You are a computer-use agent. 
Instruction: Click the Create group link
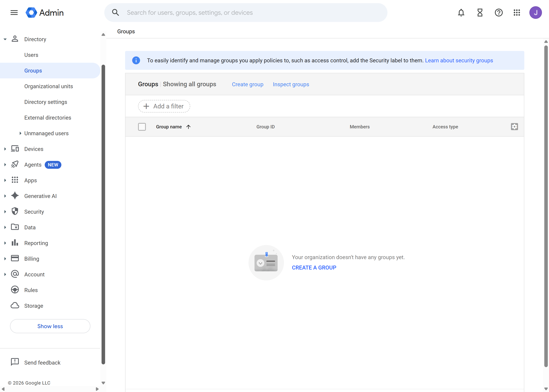[x=247, y=84]
